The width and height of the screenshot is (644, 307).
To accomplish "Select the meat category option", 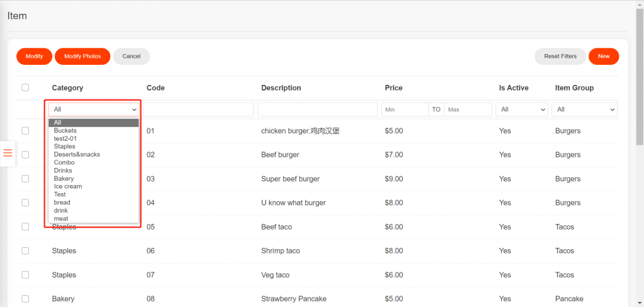I will pyautogui.click(x=61, y=219).
